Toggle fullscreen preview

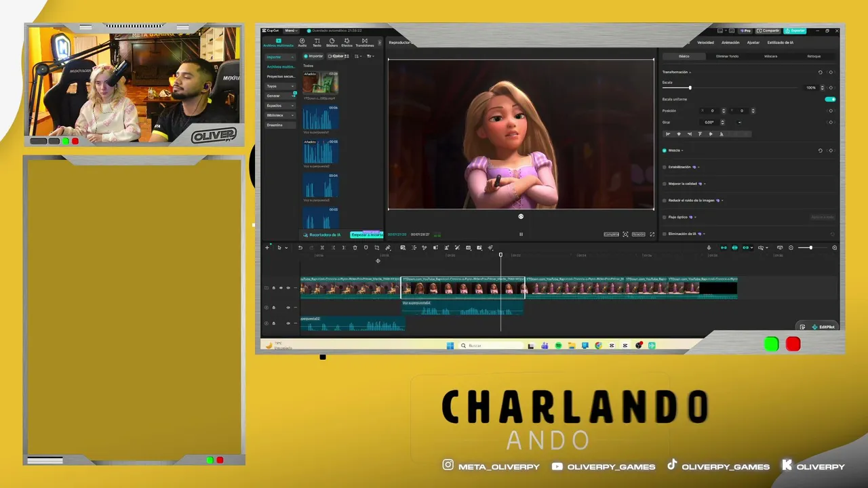[652, 235]
